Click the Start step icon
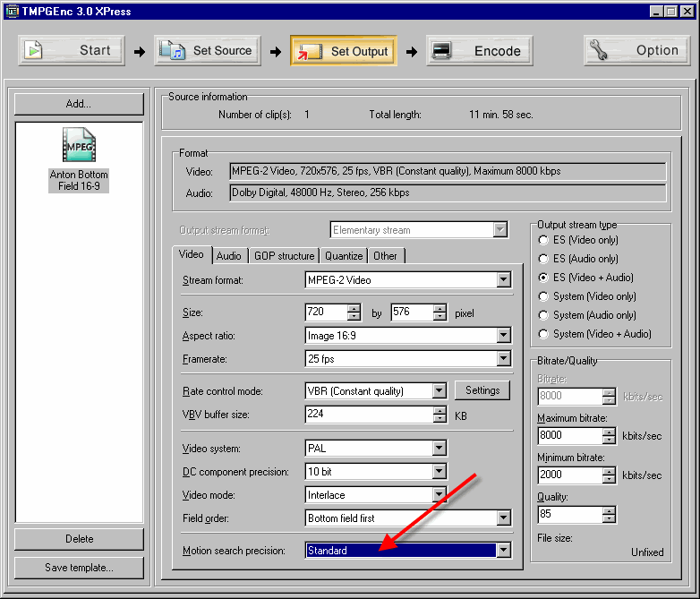 click(33, 50)
